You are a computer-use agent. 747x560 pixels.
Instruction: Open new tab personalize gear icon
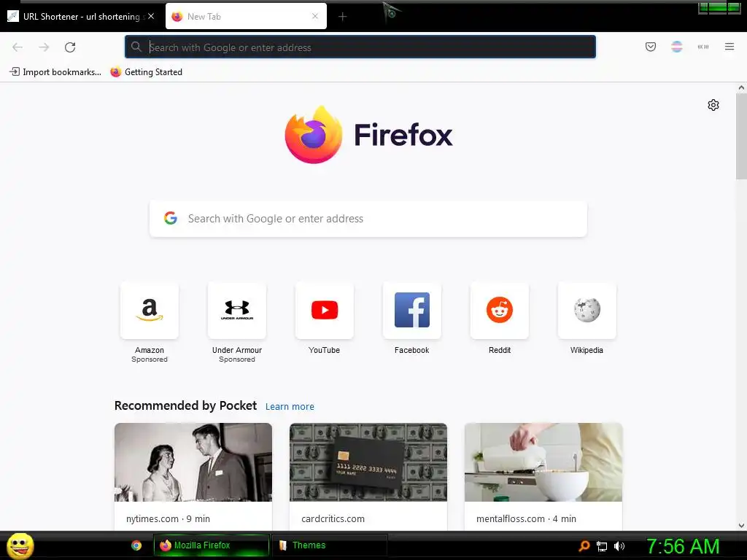tap(713, 105)
